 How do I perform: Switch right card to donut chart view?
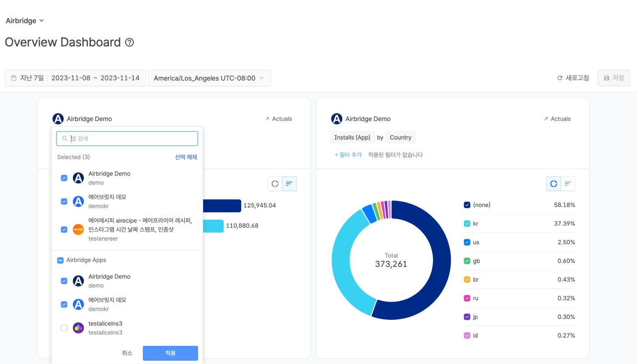(x=554, y=184)
